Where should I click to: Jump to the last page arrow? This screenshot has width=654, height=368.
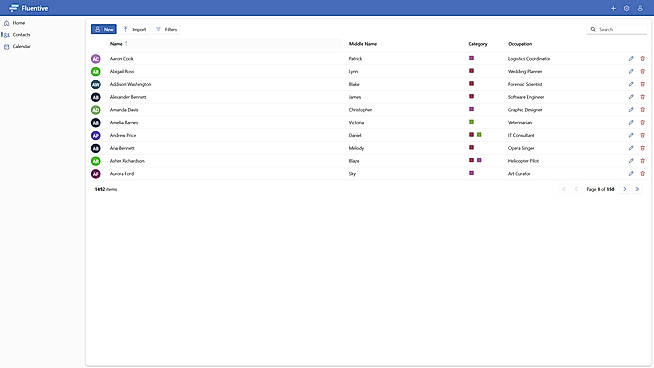pos(637,189)
